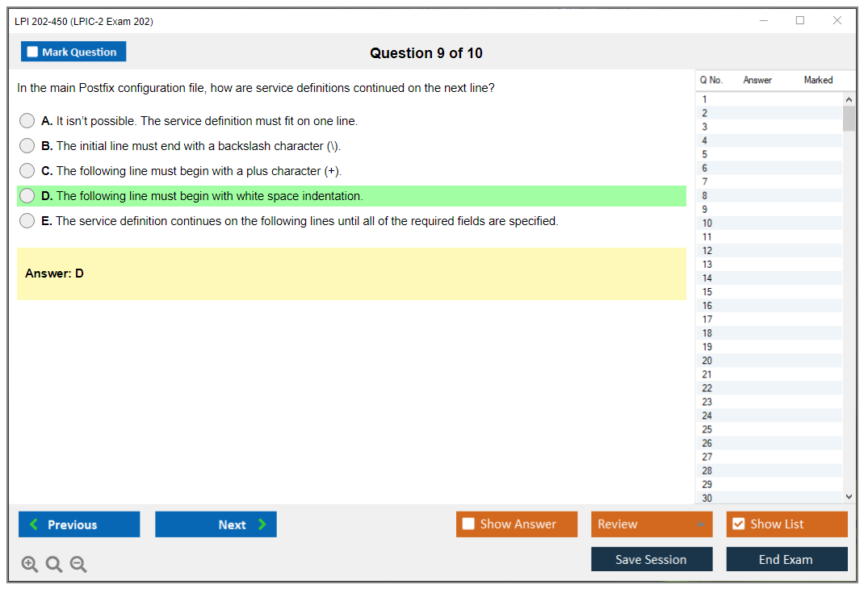Click the zoom out magnifier icon
Image resolution: width=868 pixels, height=593 pixels.
[78, 565]
